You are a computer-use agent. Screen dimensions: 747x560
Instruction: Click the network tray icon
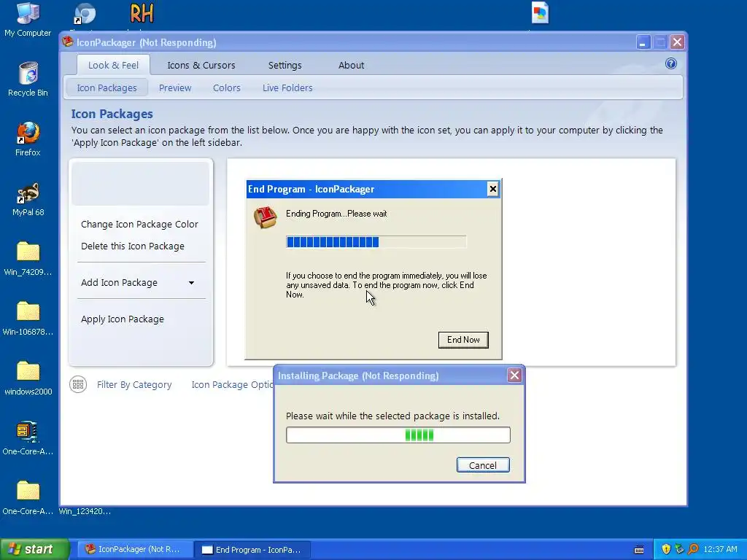coord(679,549)
